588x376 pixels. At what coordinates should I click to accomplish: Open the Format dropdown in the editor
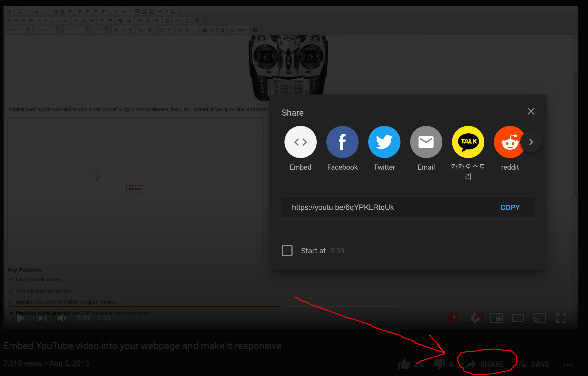coord(19,30)
